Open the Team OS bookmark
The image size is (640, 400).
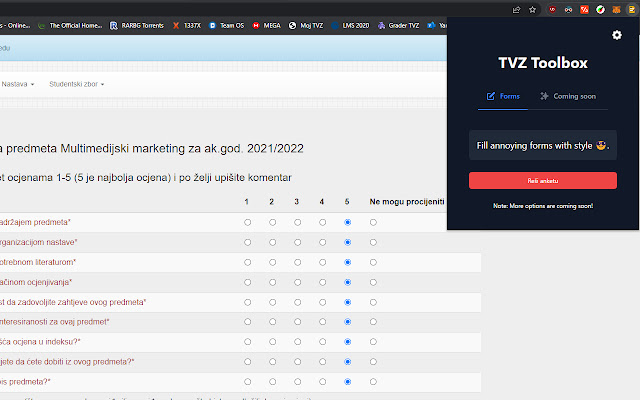(227, 26)
